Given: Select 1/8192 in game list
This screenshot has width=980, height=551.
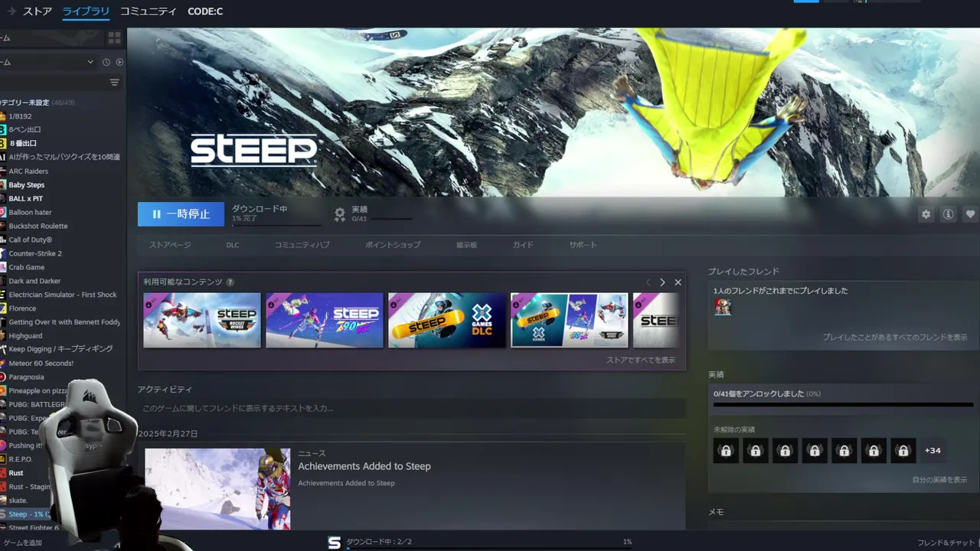Looking at the screenshot, I should 20,116.
